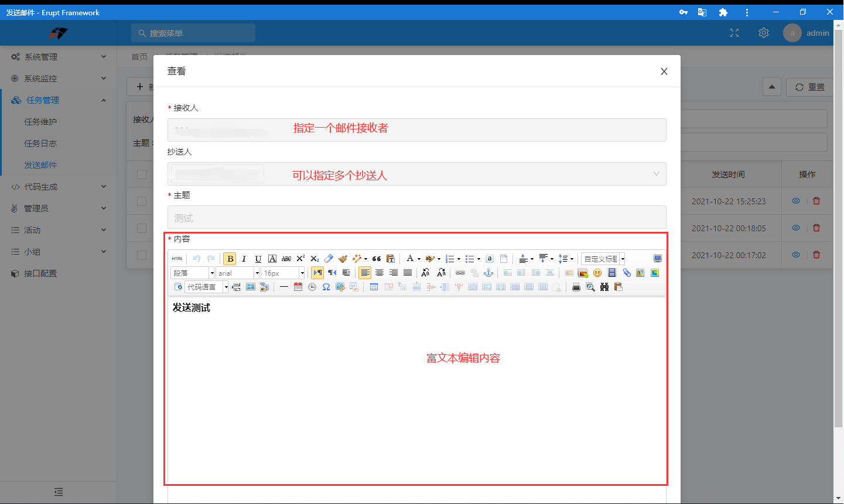Right-align the paragraph text

pos(394,273)
